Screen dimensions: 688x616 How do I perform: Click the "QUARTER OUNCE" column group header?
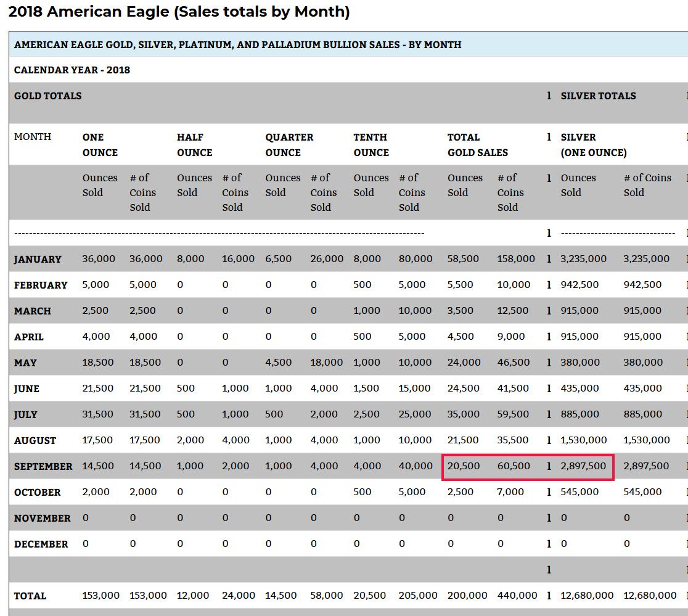point(289,145)
